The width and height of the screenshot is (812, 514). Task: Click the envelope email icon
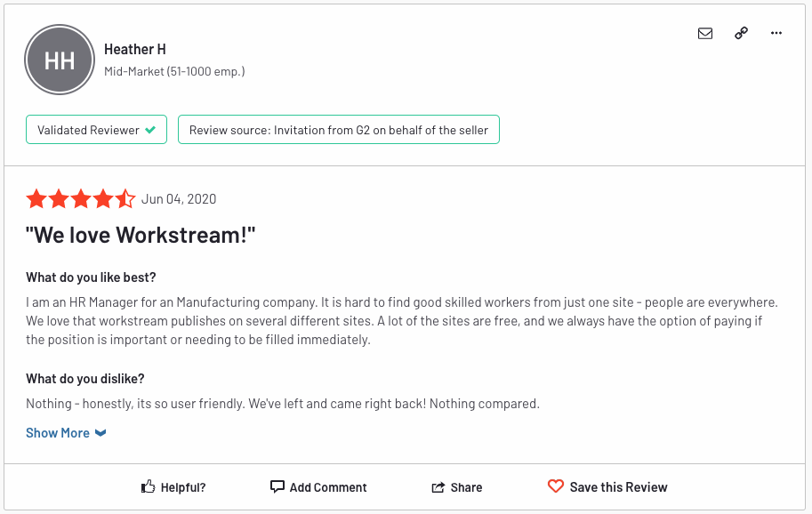tap(704, 34)
